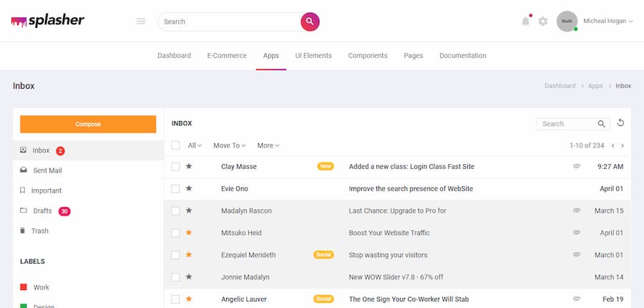
Task: Select the Madalyn Rascon email checkbox
Action: point(175,211)
